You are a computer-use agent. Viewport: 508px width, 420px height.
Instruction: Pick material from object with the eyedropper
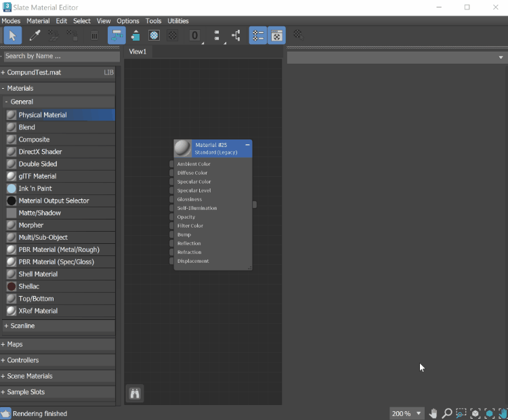pos(35,35)
